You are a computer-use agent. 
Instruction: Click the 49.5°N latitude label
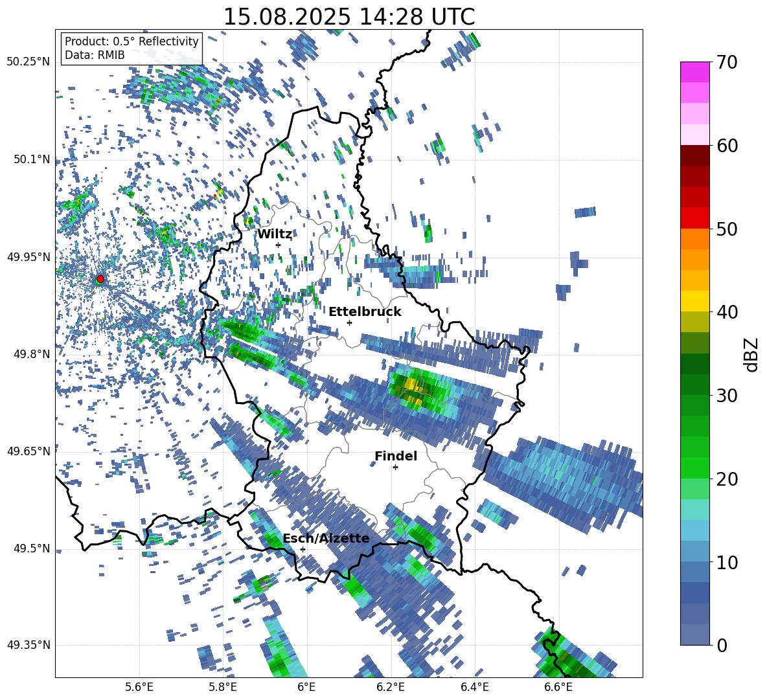coord(31,548)
